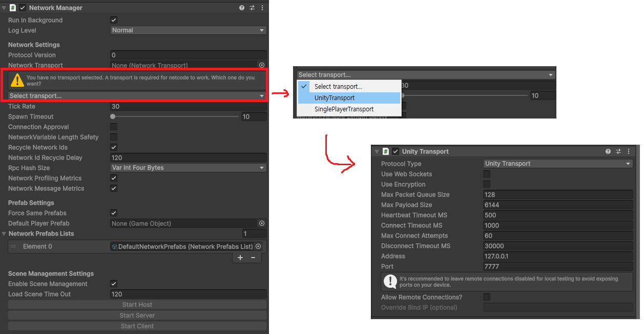Click Start Client button
The image size is (644, 334).
[137, 326]
